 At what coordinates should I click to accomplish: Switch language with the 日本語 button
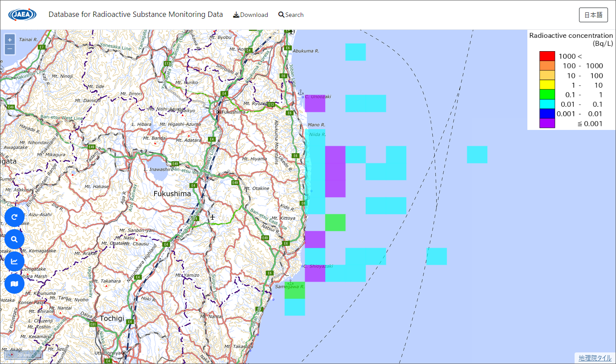[x=593, y=15]
